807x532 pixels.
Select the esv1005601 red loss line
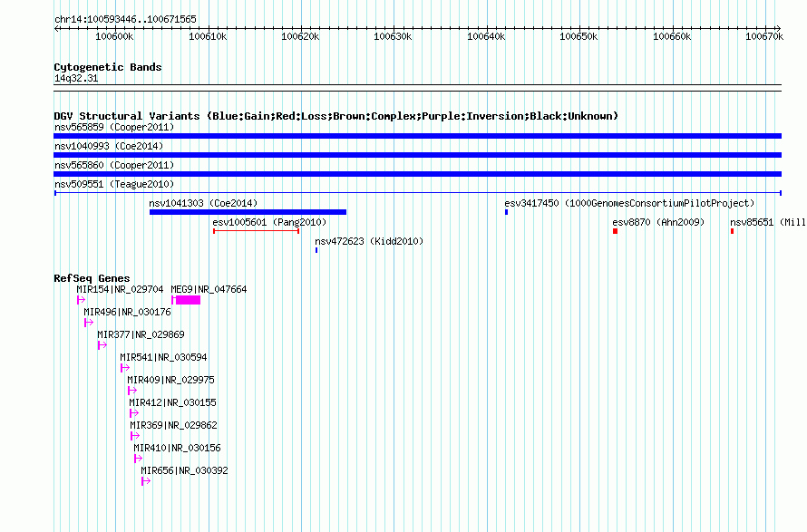pos(257,231)
